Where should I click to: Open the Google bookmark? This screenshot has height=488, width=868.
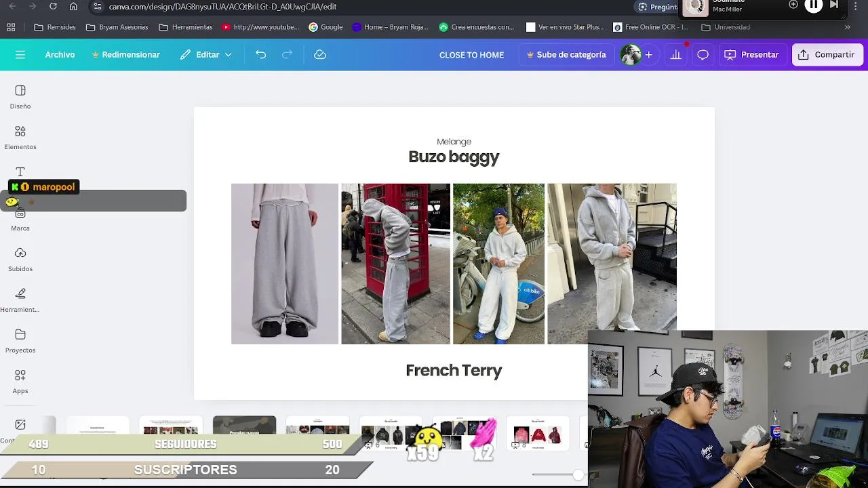click(325, 27)
